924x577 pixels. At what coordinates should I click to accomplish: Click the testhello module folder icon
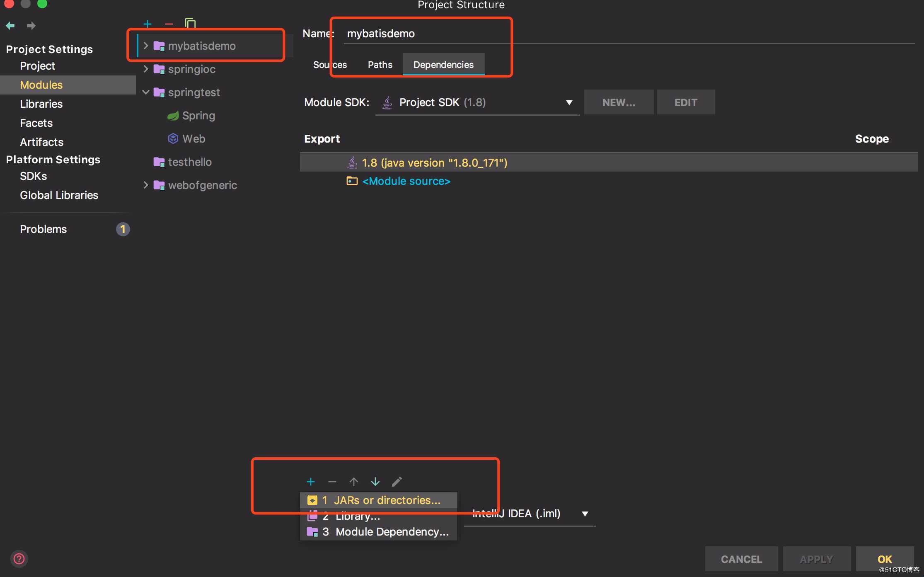point(159,162)
